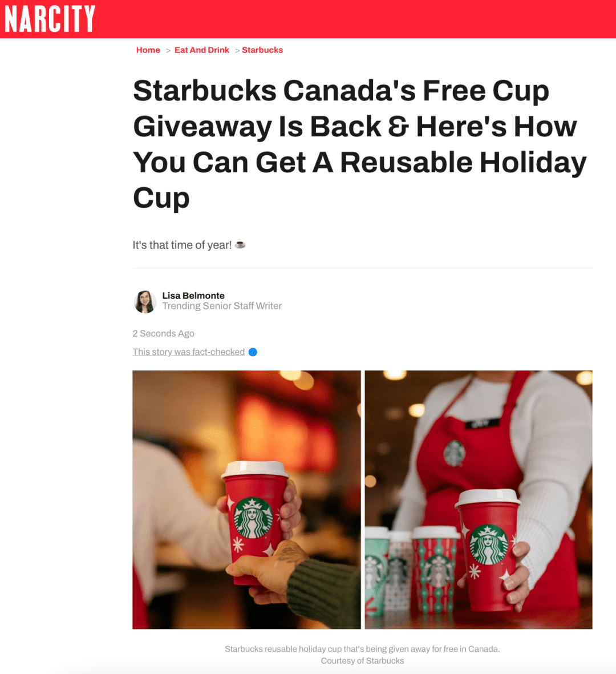
Task: Click the 'This story was fact-checked' link
Action: click(189, 352)
